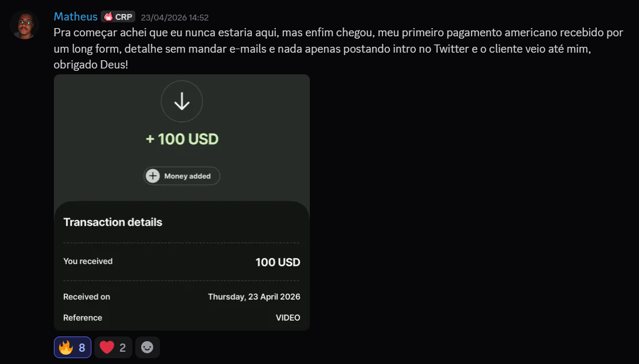Click the message timestamp 23/04/2026 14:52

pos(175,18)
